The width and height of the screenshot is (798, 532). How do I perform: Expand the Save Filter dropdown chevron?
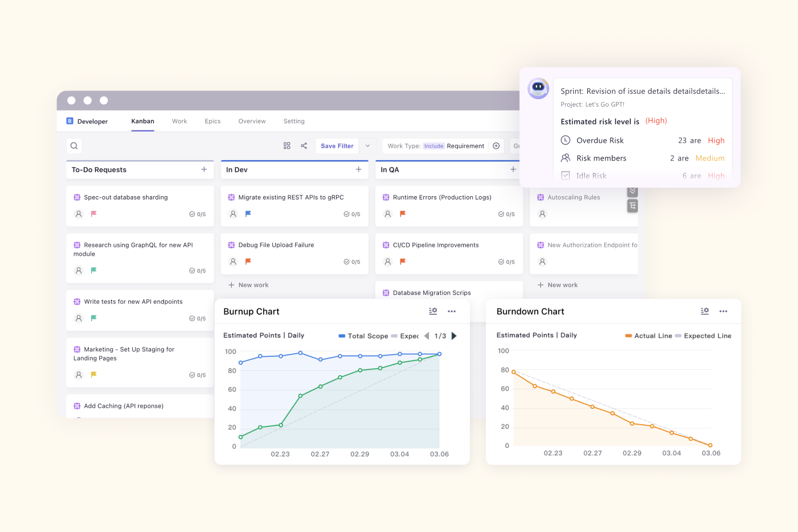367,146
